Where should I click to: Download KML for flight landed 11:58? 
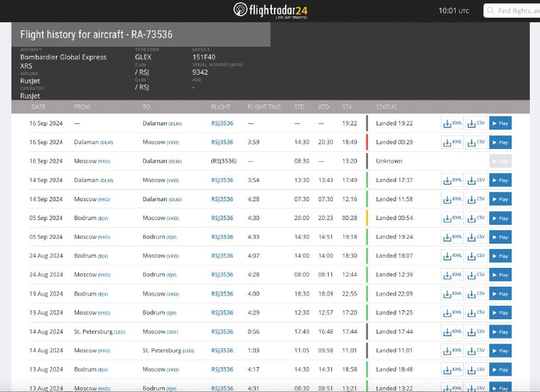[x=452, y=199]
